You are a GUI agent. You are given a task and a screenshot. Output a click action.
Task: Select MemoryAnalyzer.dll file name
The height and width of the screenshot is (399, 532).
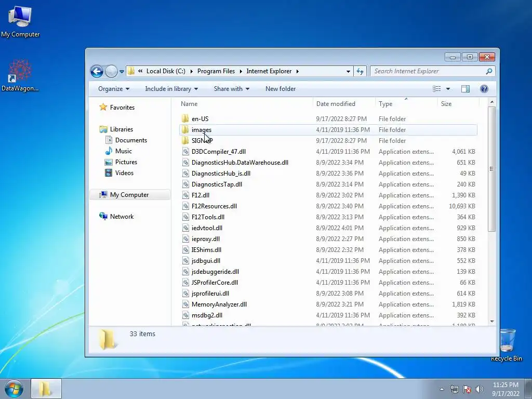coord(219,304)
